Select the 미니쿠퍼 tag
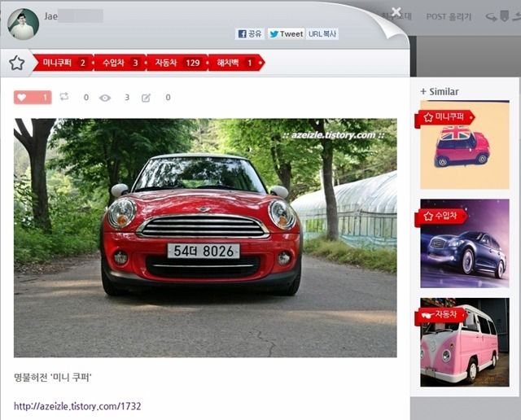 pyautogui.click(x=63, y=63)
